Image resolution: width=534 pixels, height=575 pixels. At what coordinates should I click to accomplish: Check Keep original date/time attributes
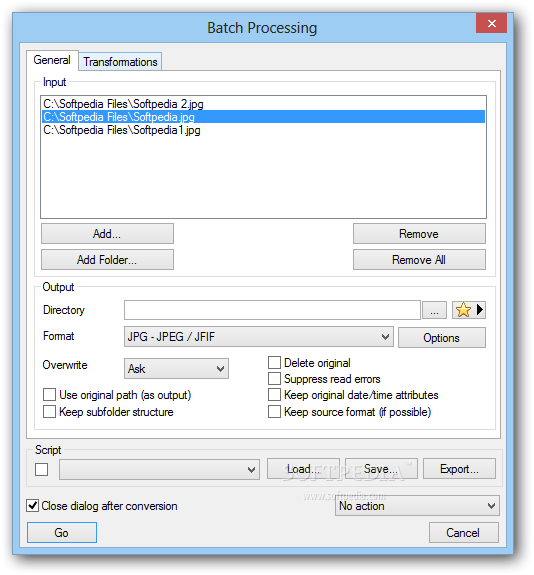(x=274, y=395)
